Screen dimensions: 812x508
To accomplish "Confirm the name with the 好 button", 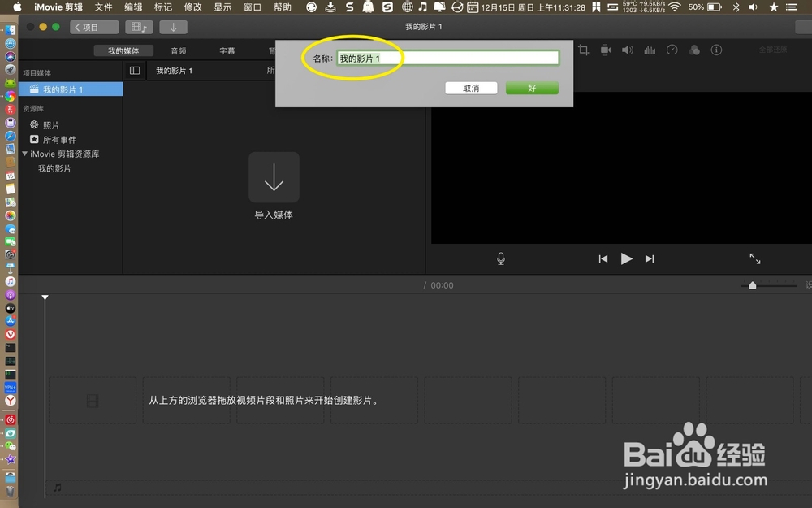I will (532, 88).
